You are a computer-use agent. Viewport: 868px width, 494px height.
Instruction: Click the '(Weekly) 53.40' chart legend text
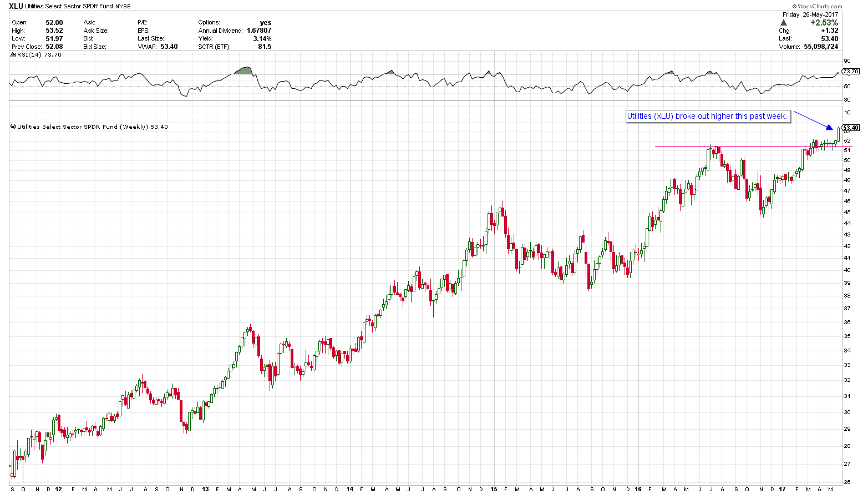(143, 127)
